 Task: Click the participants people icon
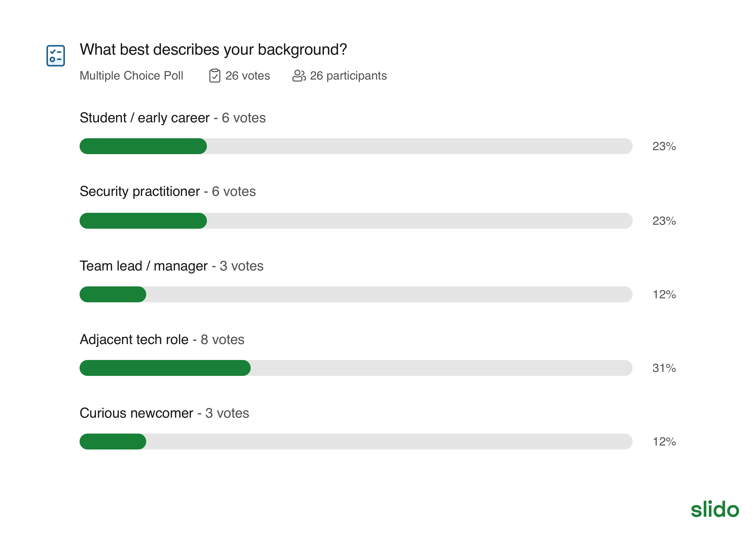click(299, 76)
